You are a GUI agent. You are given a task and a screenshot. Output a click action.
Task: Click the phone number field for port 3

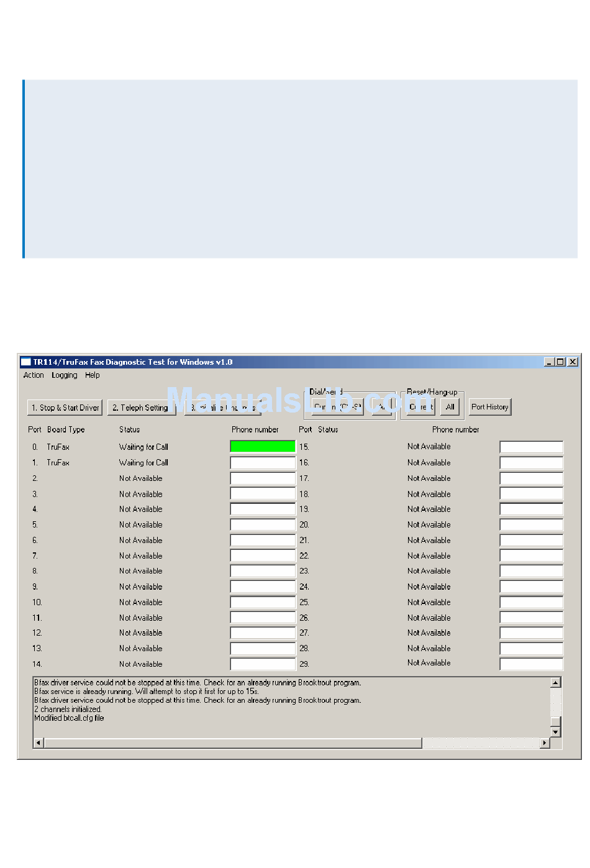263,494
